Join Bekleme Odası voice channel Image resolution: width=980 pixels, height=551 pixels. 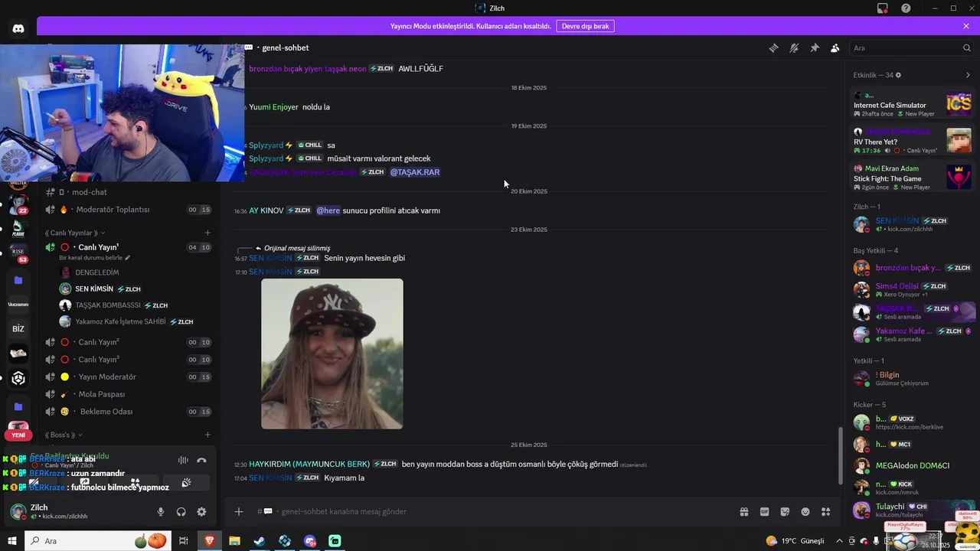[129, 412]
